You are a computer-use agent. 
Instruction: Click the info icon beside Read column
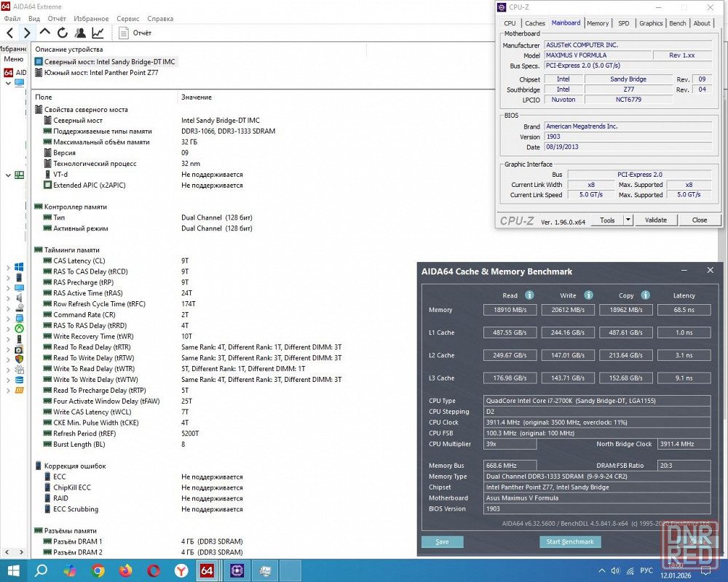529,295
